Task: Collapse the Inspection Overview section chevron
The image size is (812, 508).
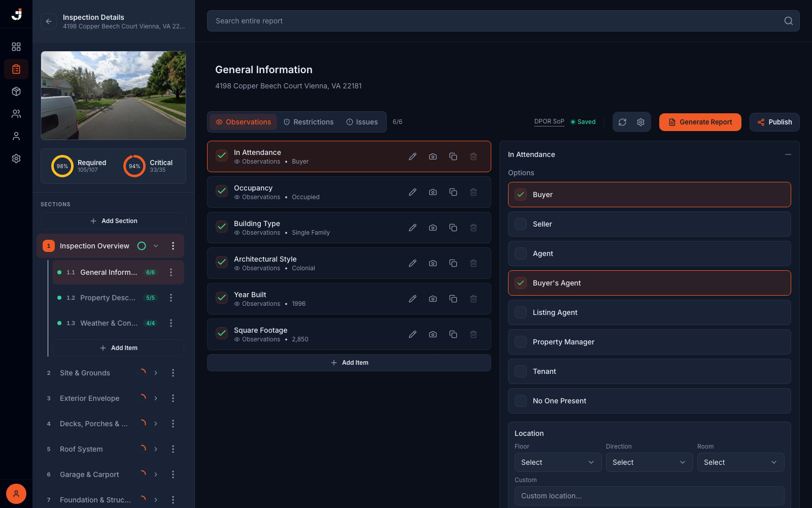Action: pyautogui.click(x=156, y=246)
